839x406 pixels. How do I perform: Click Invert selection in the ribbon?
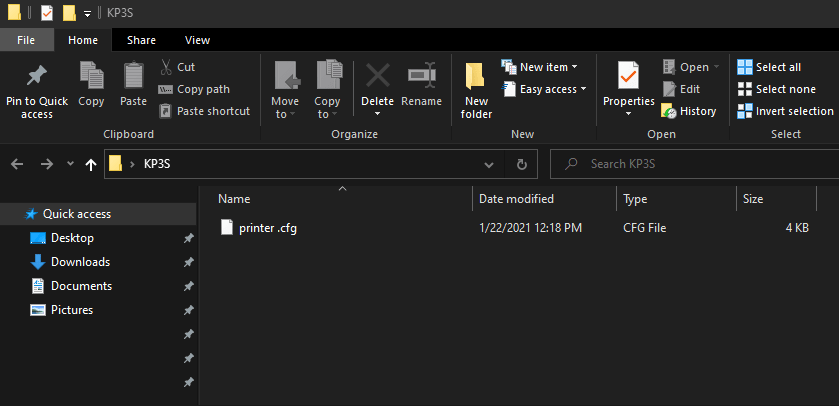click(x=785, y=111)
